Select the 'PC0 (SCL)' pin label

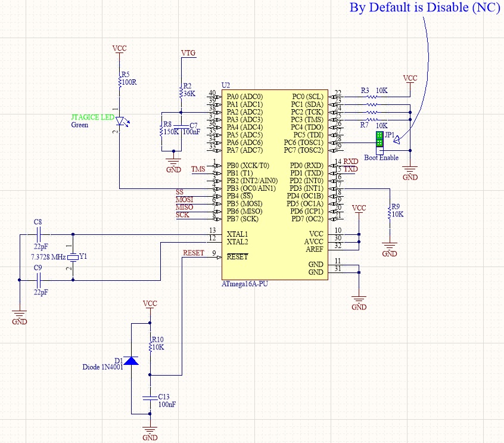(307, 97)
